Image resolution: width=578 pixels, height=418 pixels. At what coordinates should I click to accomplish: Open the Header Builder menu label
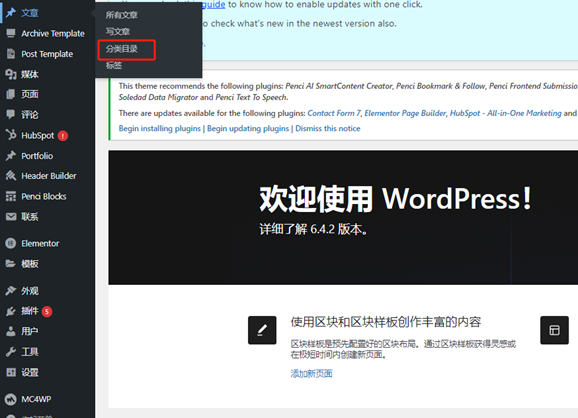click(x=49, y=176)
